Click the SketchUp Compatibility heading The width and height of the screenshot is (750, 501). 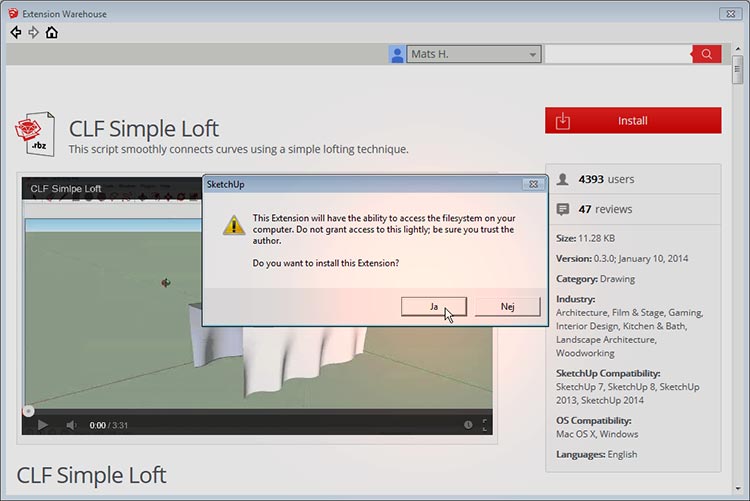(608, 373)
